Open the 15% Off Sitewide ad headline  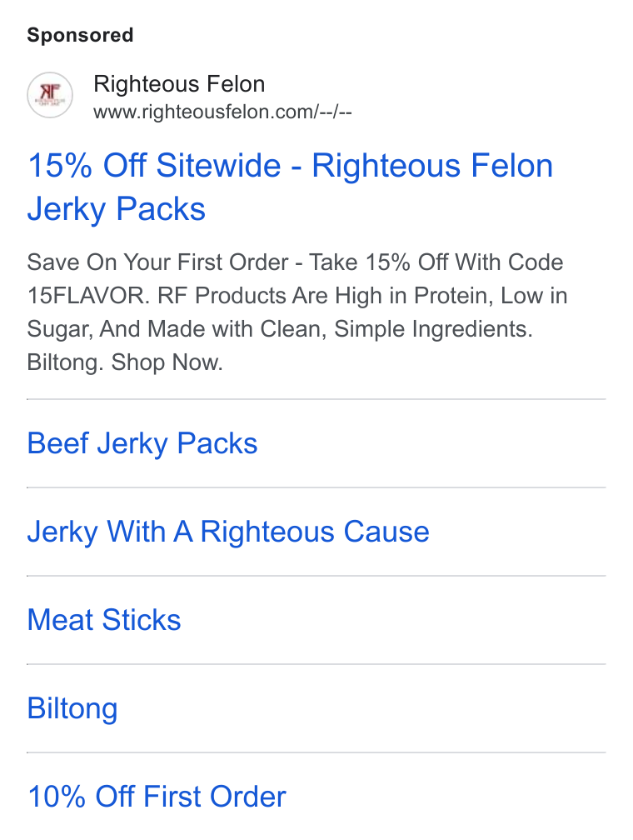pyautogui.click(x=290, y=187)
